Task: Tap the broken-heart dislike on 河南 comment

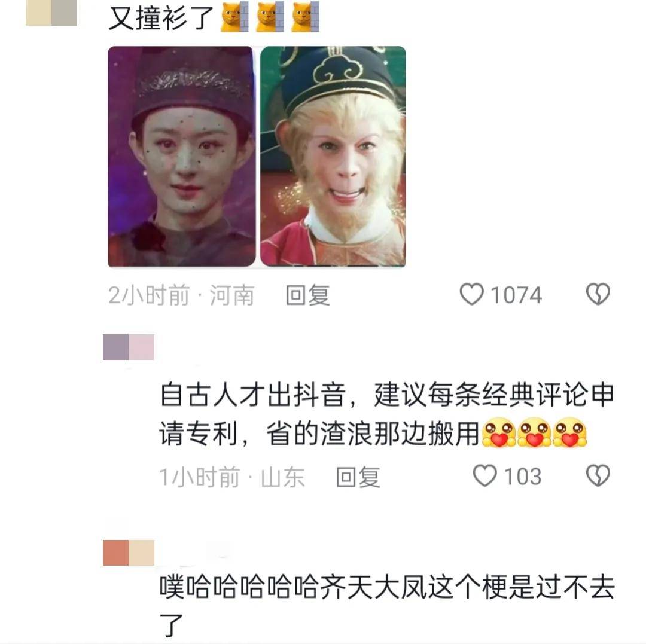Action: click(598, 294)
